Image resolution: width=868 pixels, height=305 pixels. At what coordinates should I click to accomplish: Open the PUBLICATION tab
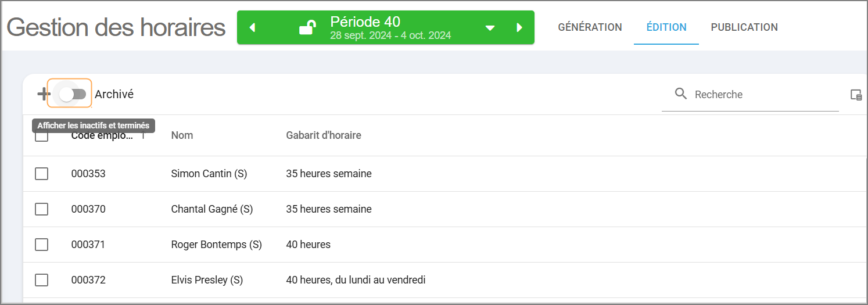744,27
